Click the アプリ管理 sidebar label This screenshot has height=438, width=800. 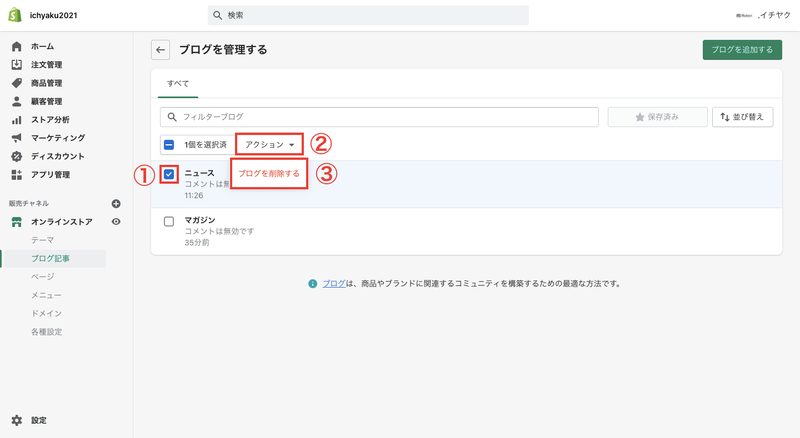(50, 175)
